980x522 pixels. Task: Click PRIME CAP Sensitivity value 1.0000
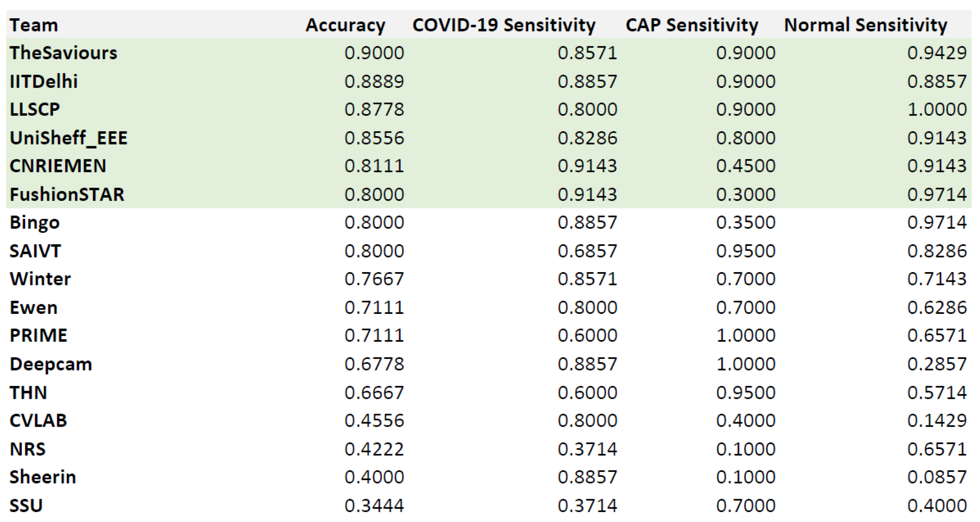click(746, 336)
